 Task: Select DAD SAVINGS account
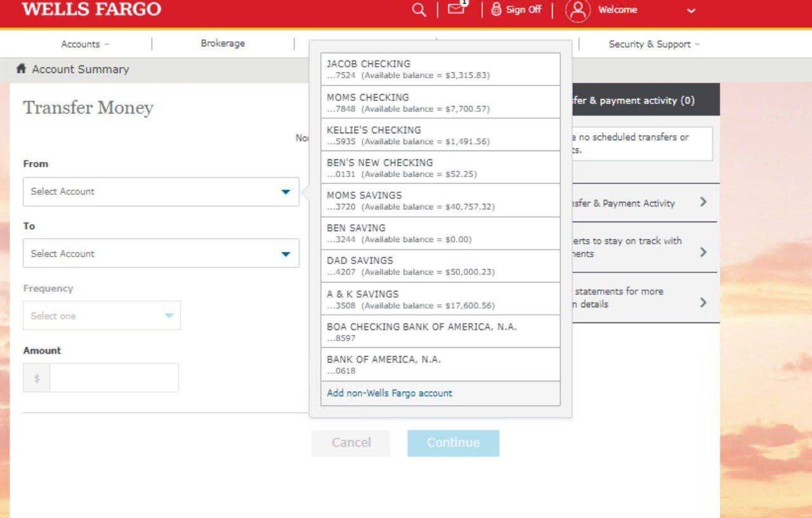pos(440,266)
